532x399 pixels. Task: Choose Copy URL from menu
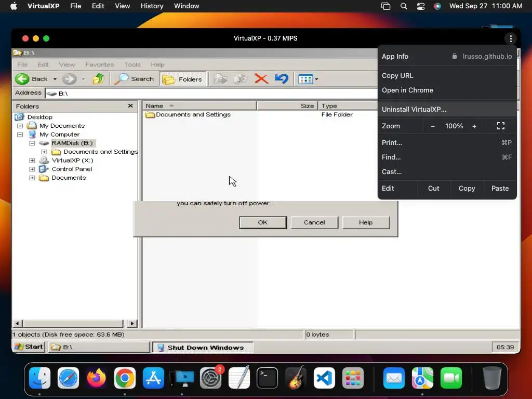pyautogui.click(x=447, y=76)
